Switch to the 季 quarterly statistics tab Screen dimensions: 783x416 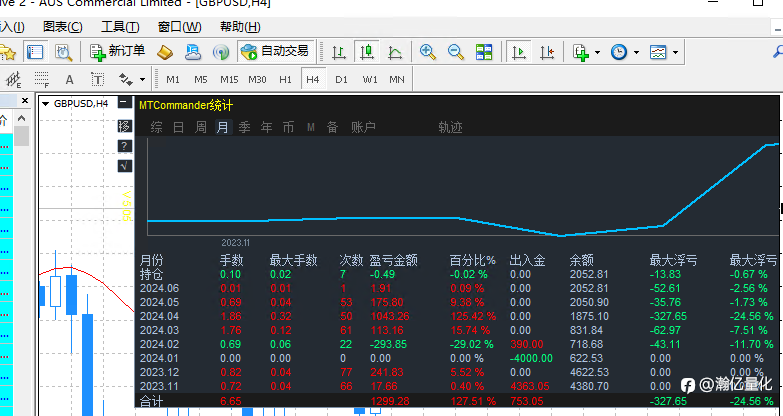(x=244, y=127)
